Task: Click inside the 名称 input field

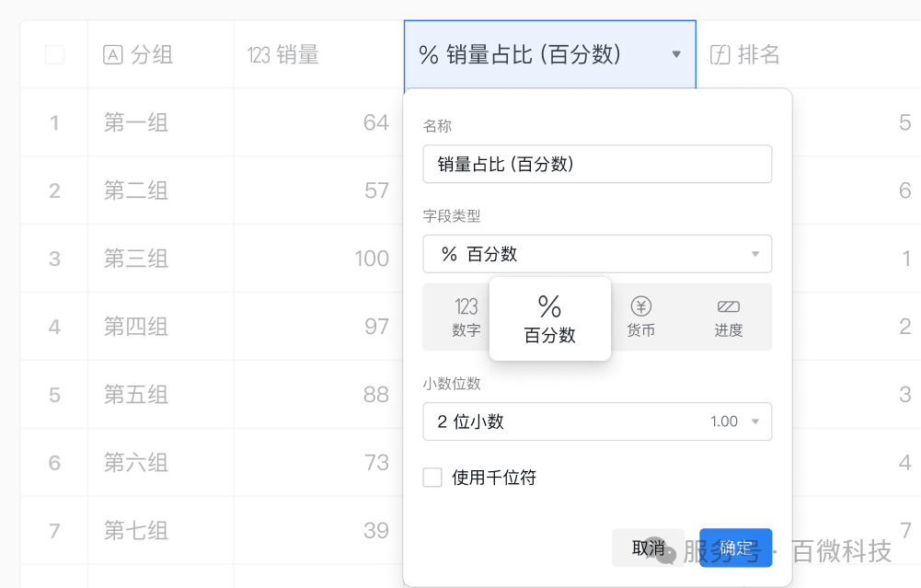Action: [x=596, y=164]
